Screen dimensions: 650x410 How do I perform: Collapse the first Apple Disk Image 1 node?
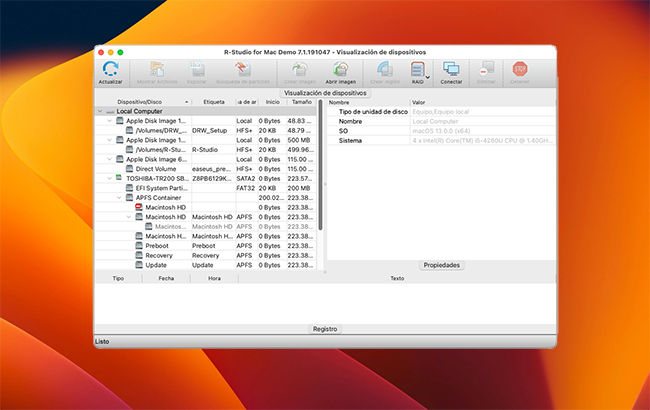pyautogui.click(x=109, y=121)
